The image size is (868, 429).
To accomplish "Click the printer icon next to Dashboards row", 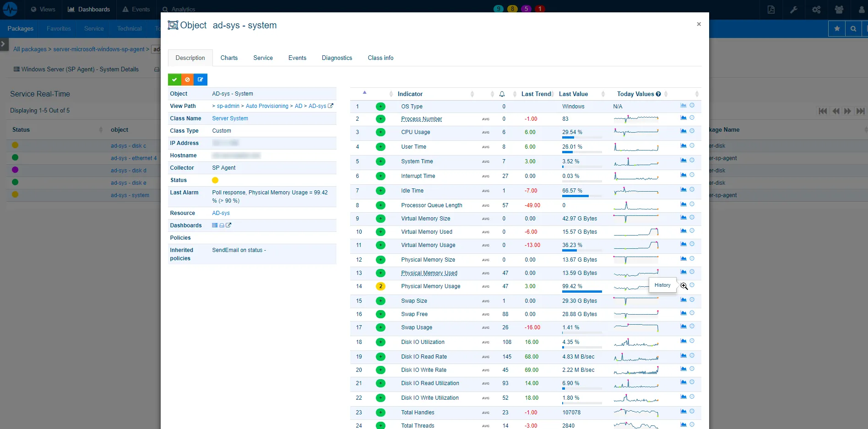I will click(221, 225).
